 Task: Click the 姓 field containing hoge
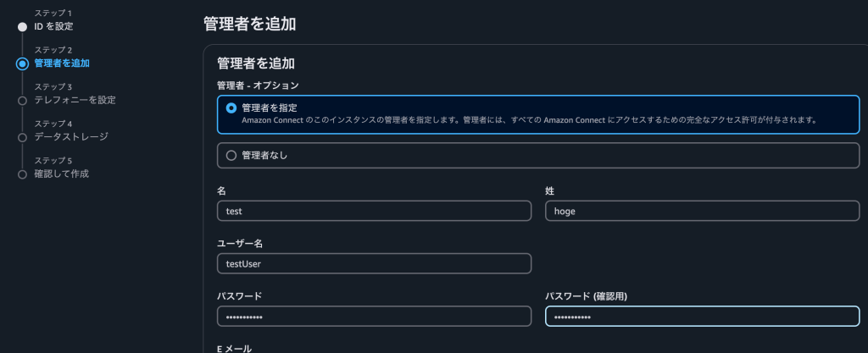[701, 211]
